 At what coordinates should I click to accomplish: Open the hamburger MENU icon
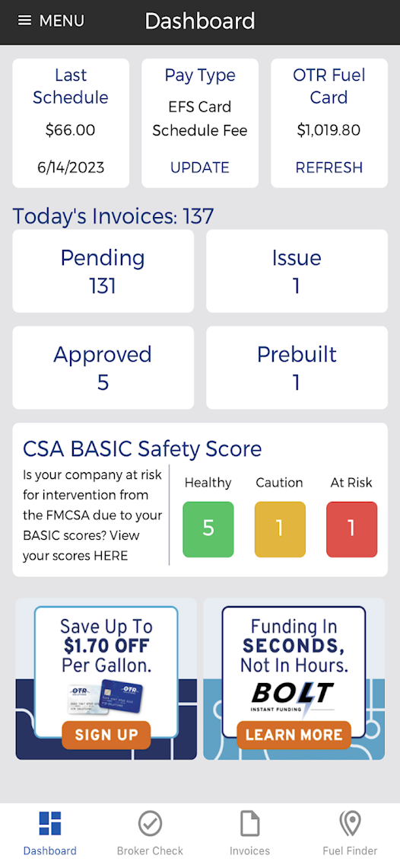(x=24, y=21)
